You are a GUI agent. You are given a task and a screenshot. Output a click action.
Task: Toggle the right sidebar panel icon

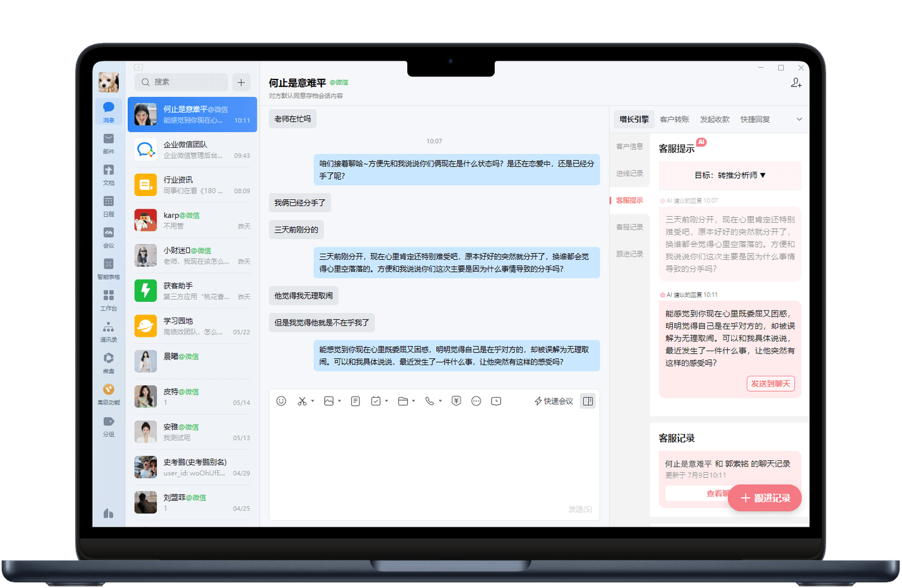[x=588, y=401]
